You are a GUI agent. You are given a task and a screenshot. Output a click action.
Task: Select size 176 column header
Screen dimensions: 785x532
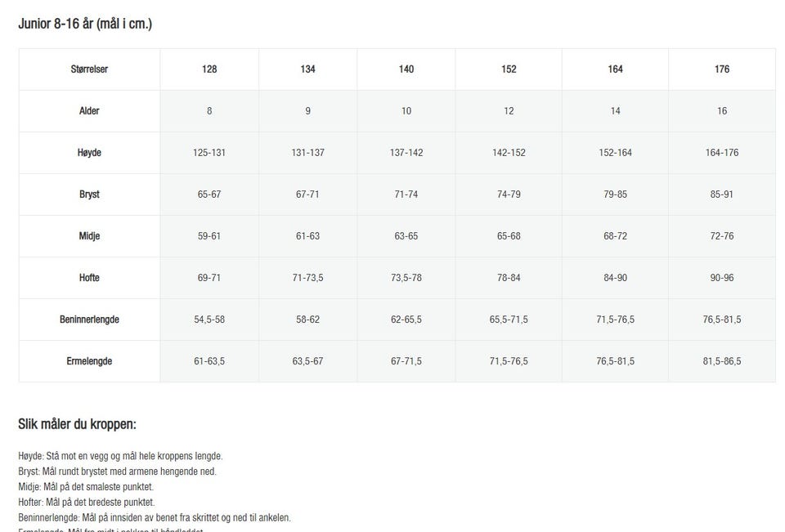tap(722, 69)
